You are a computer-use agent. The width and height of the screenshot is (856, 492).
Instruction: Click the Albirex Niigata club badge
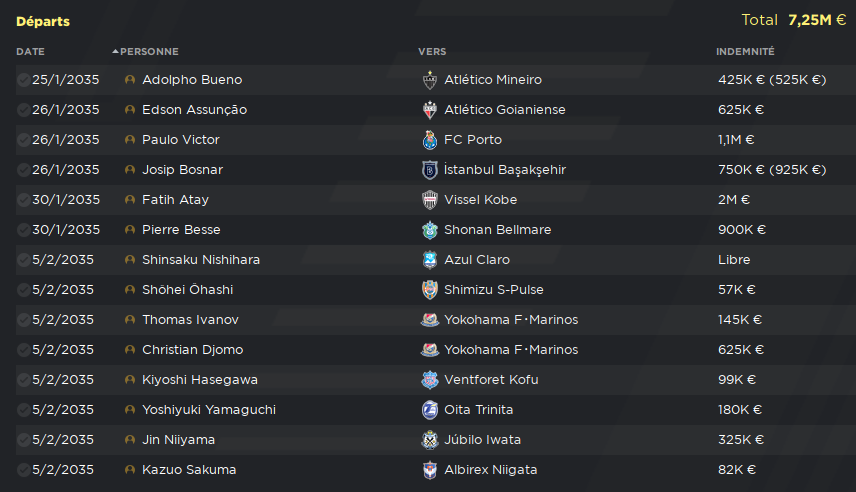(430, 470)
